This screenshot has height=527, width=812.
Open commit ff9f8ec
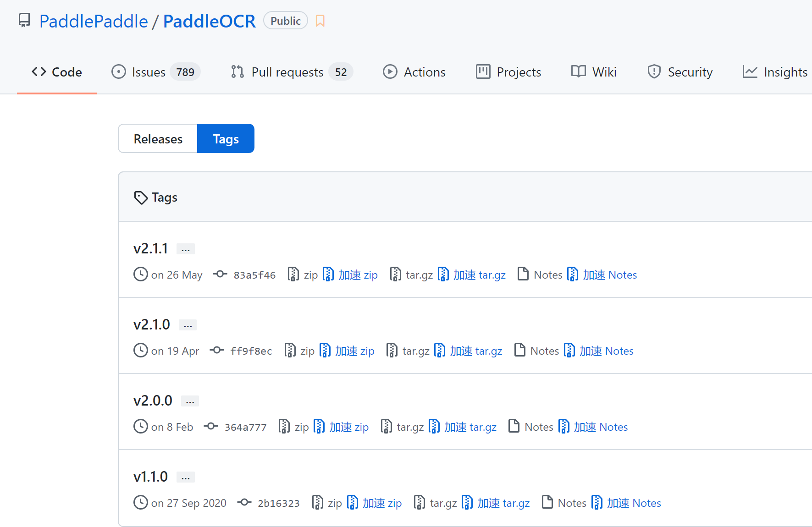[x=251, y=351]
